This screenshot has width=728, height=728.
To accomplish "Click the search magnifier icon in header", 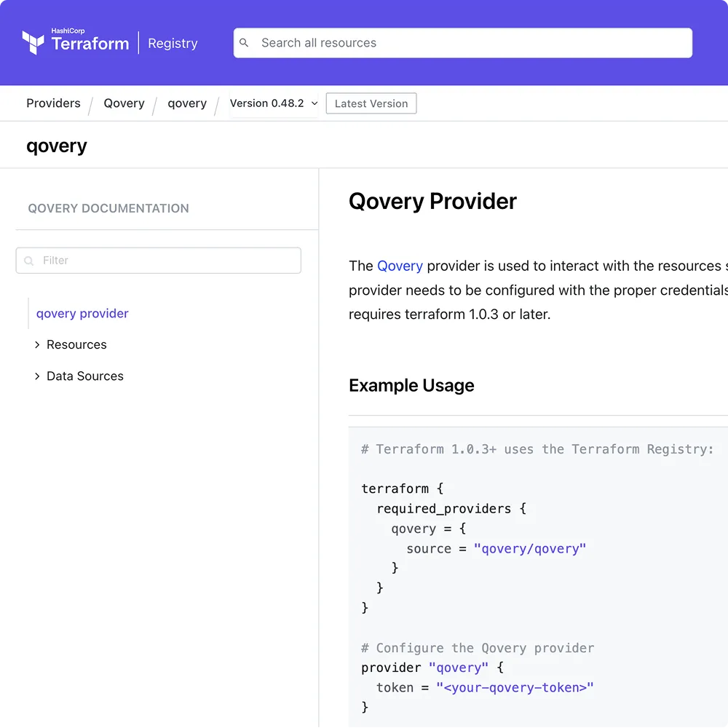I will pos(244,43).
